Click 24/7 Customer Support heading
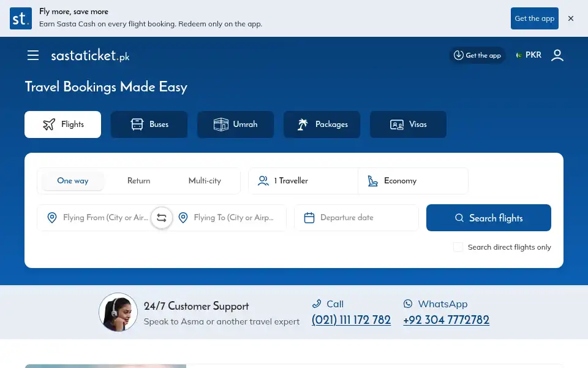This screenshot has width=588, height=368. click(x=196, y=306)
